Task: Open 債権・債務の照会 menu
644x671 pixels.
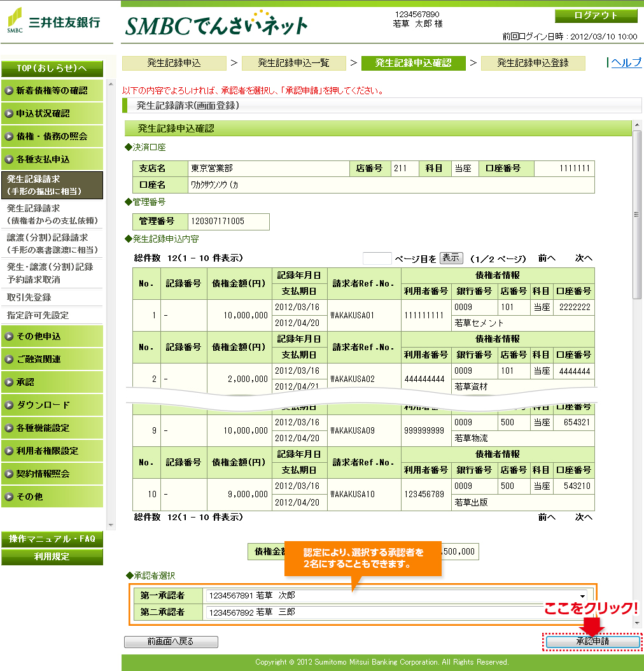Action: pyautogui.click(x=52, y=136)
